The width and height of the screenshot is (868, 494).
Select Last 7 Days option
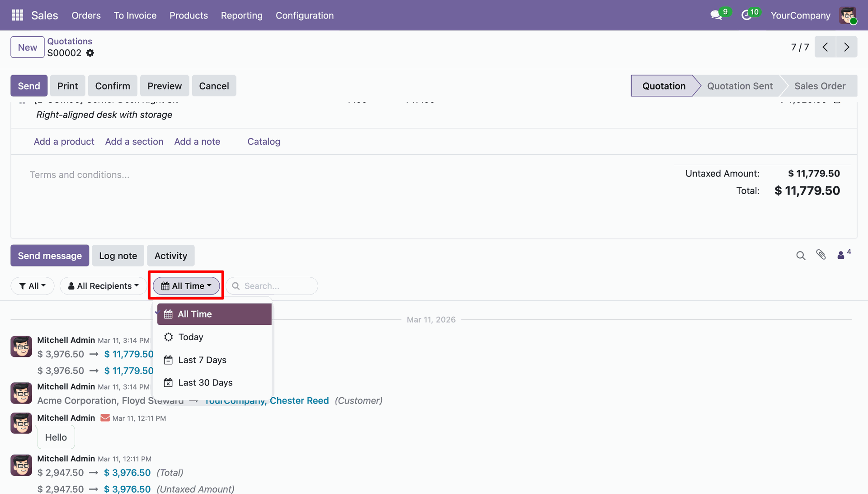(202, 360)
